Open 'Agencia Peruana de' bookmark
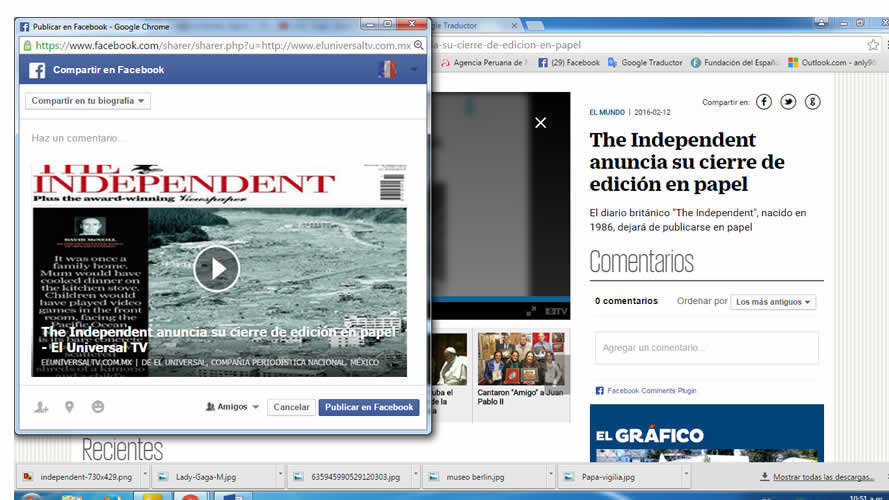The width and height of the screenshot is (889, 500). 484,63
